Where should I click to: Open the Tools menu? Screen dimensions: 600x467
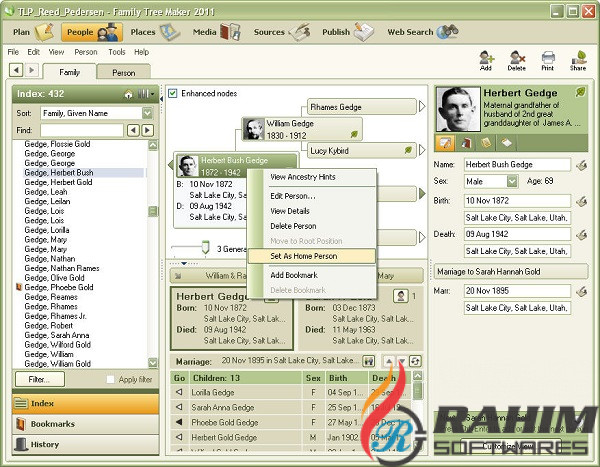coord(117,52)
